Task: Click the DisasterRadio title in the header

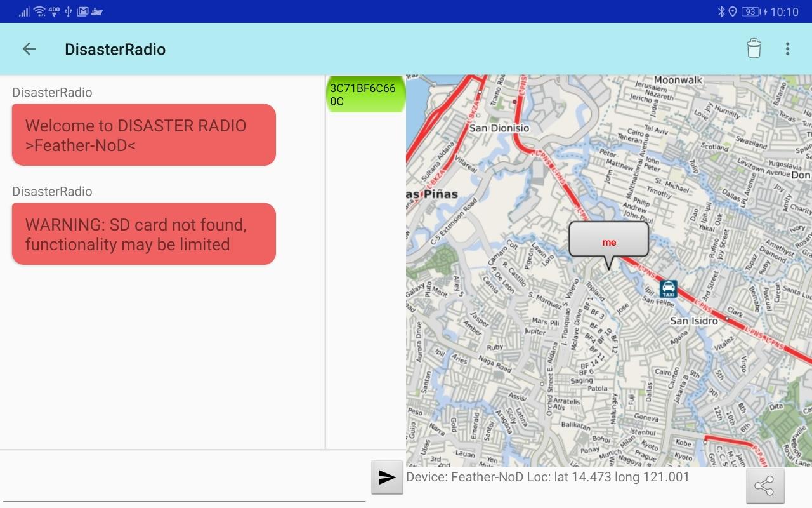Action: coord(115,50)
